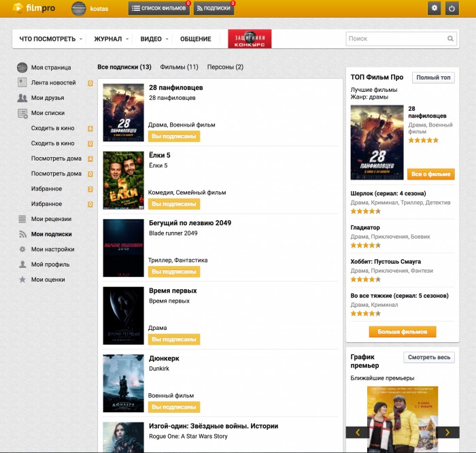
Task: Open the Бегущий по лезвию 2049 title
Action: (x=190, y=223)
